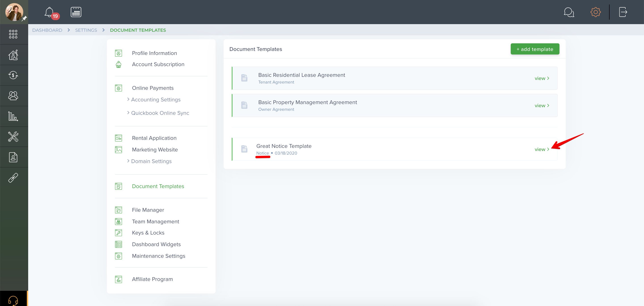Open the notifications bell
Viewport: 644px width, 306px height.
(50, 12)
